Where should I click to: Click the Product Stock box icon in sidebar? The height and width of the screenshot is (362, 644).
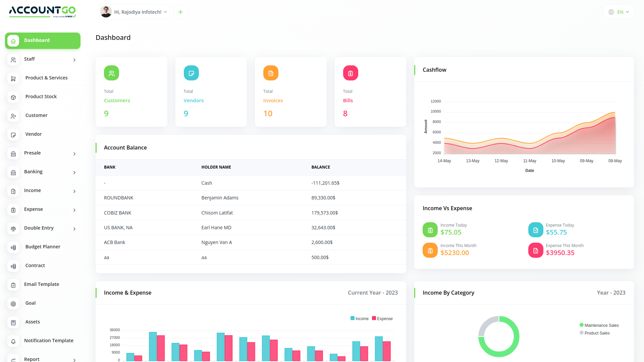13,97
